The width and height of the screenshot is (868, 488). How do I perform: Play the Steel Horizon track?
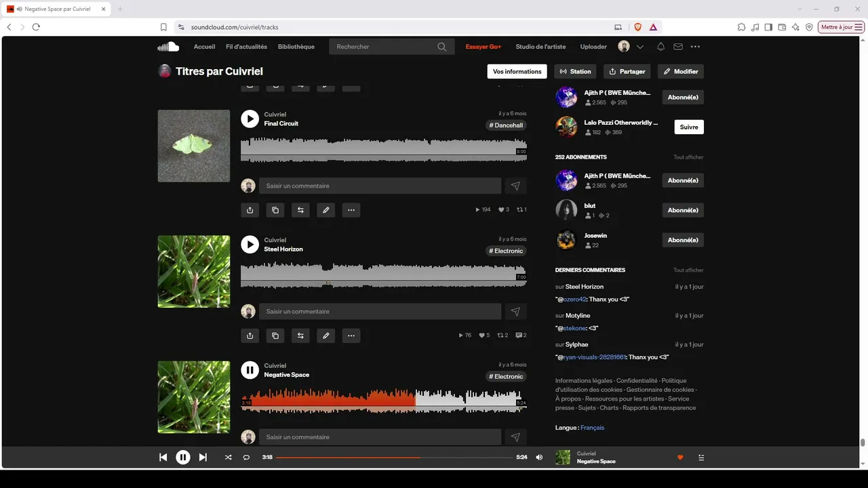[250, 244]
